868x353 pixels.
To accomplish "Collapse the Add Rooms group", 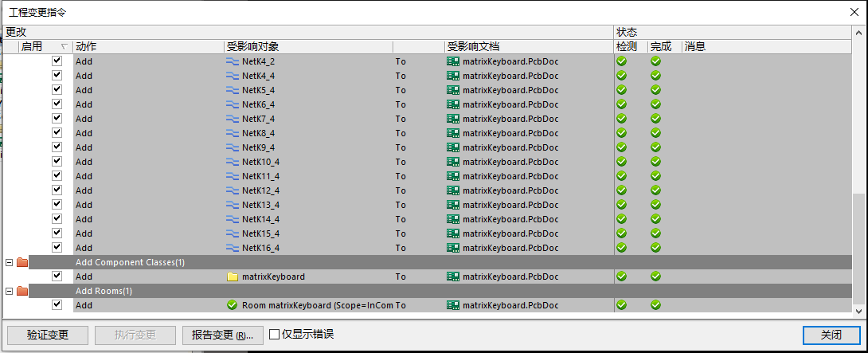I will 9,291.
